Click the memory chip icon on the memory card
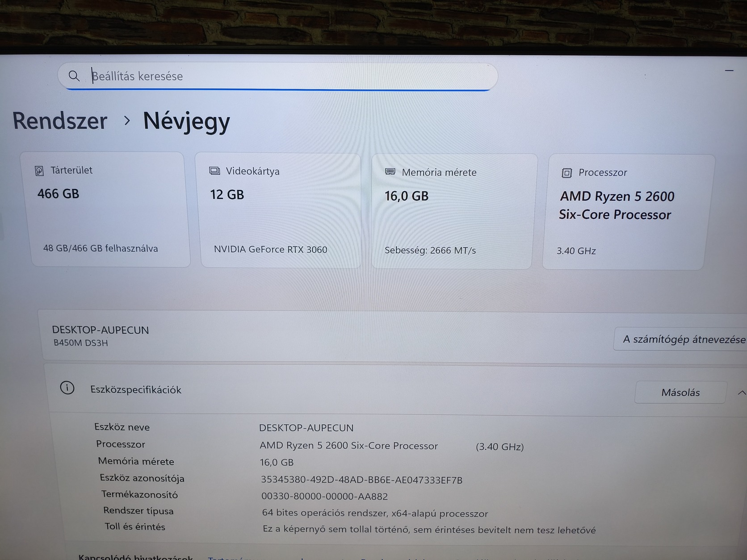Viewport: 747px width, 560px height. pos(390,172)
